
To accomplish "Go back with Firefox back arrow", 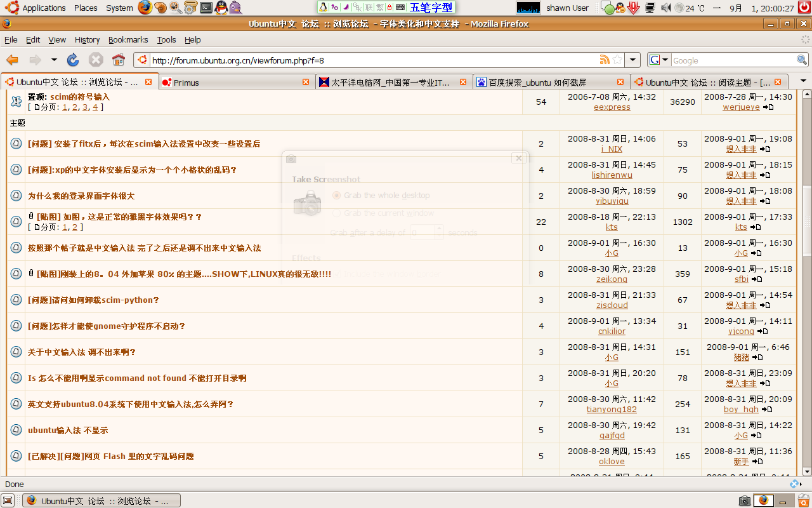I will click(x=13, y=60).
